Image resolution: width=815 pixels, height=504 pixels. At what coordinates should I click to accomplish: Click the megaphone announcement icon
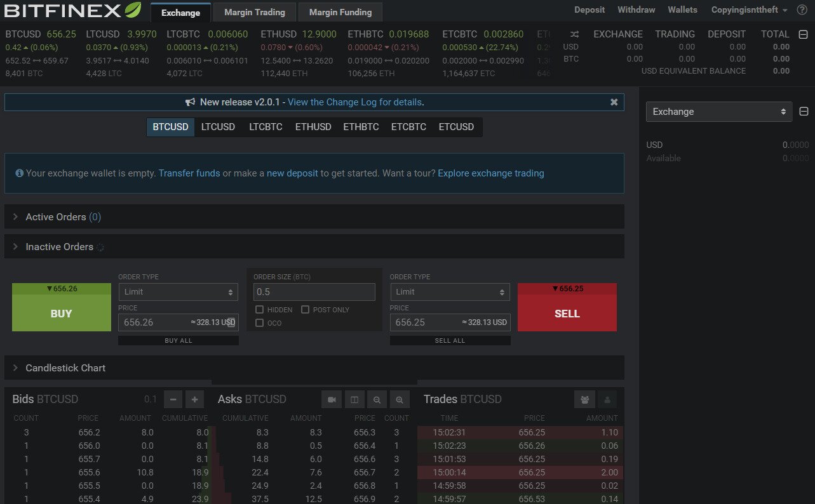(190, 102)
